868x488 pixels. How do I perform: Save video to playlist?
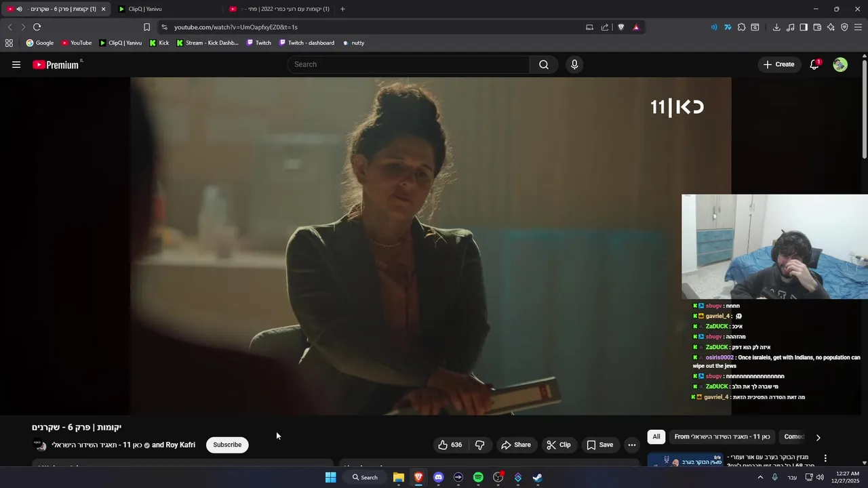coord(599,445)
